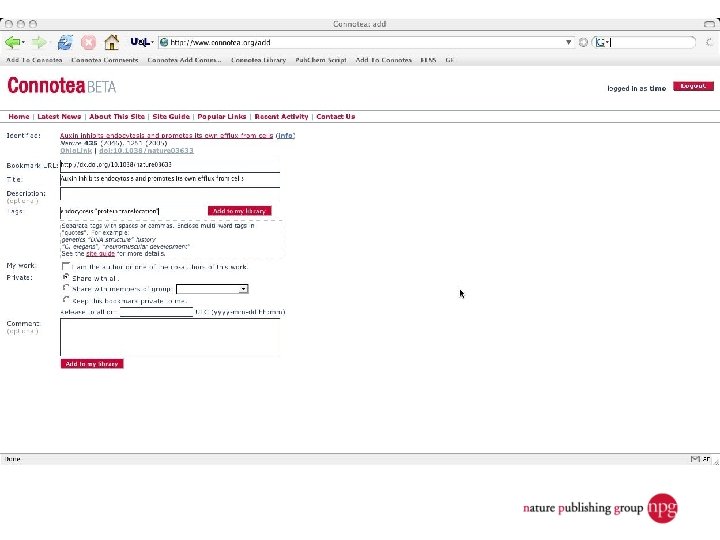Go to the browser home page icon
The width and height of the screenshot is (720, 540).
pos(112,43)
